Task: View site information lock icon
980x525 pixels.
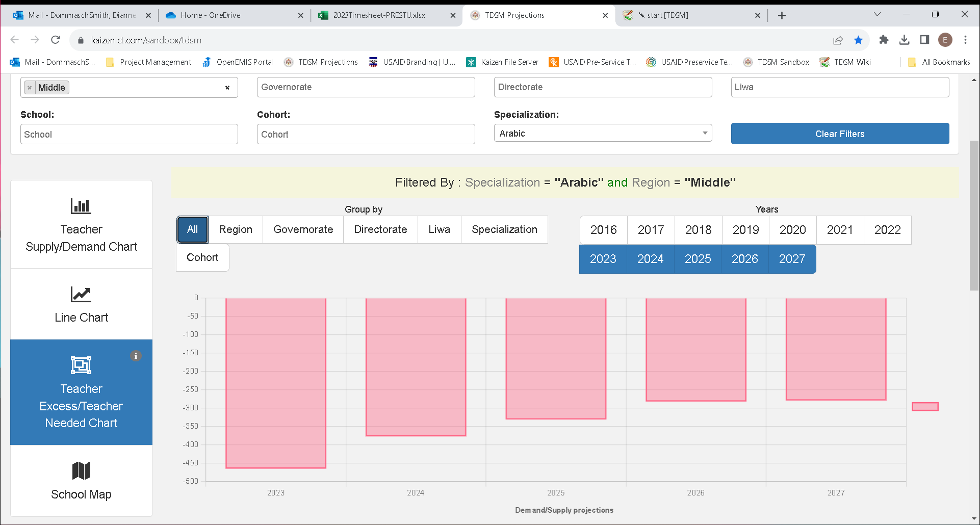Action: 81,40
